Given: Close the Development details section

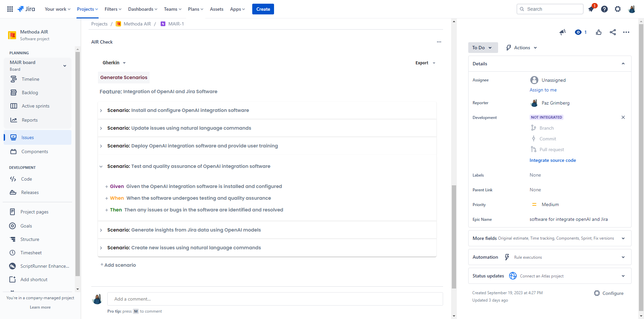Looking at the screenshot, I should pos(623,117).
